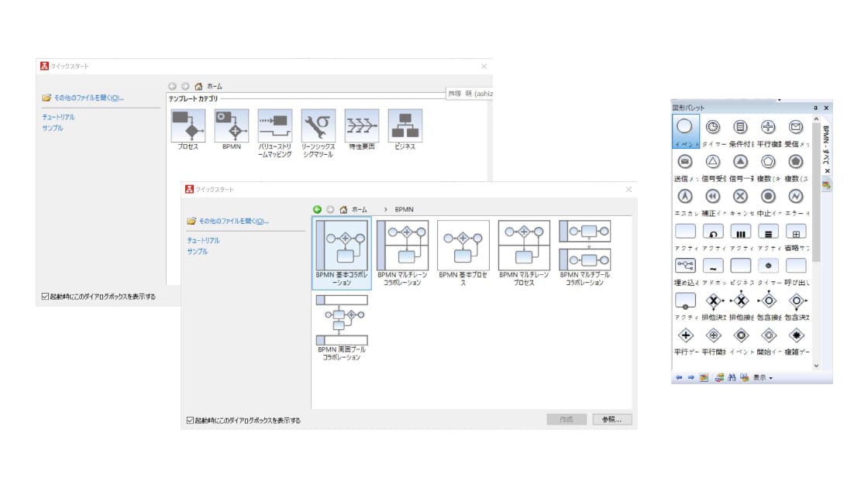Click the home icon in the rear Quick Start window
Viewport: 868px width, 488px height.
(198, 86)
